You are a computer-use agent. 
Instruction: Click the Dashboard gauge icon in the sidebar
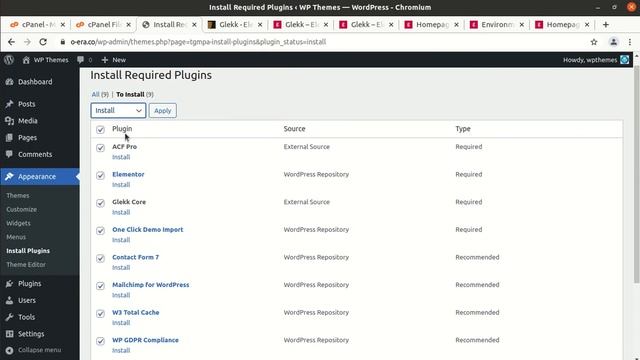point(9,82)
